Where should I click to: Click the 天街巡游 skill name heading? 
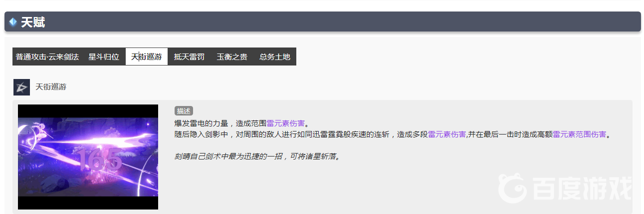pyautogui.click(x=51, y=87)
